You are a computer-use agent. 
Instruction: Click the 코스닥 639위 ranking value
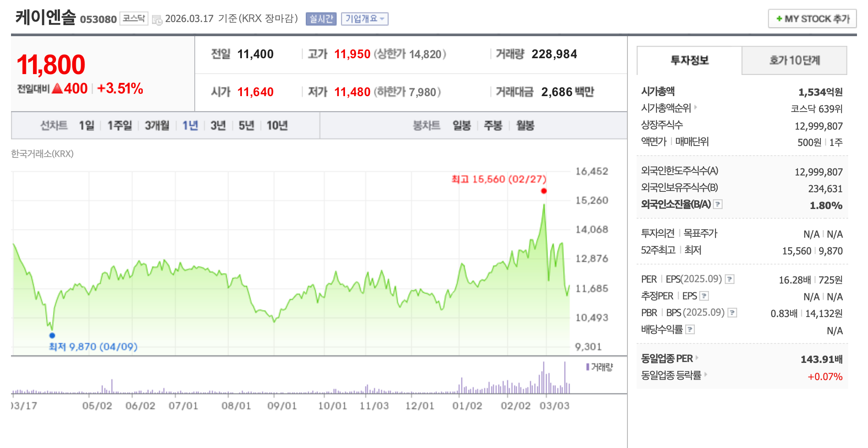[x=816, y=109]
